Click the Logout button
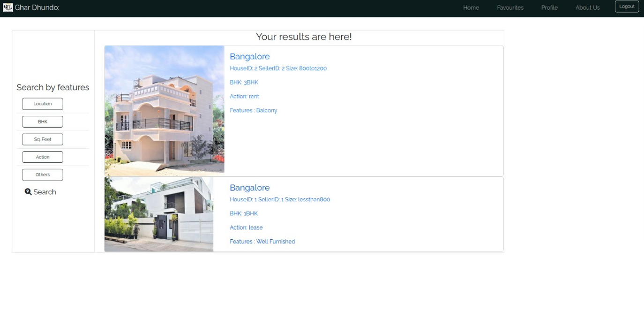 pyautogui.click(x=627, y=6)
